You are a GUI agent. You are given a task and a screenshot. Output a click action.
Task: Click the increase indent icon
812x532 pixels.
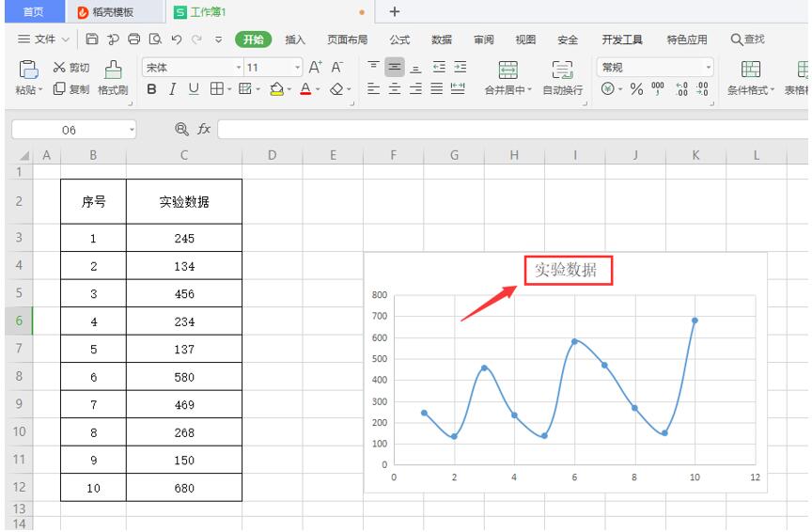[460, 67]
